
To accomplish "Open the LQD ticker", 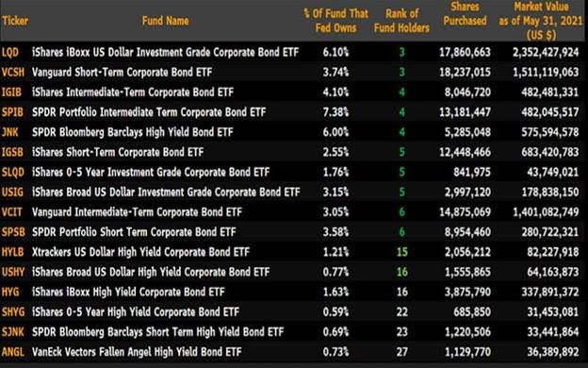I will [x=10, y=52].
